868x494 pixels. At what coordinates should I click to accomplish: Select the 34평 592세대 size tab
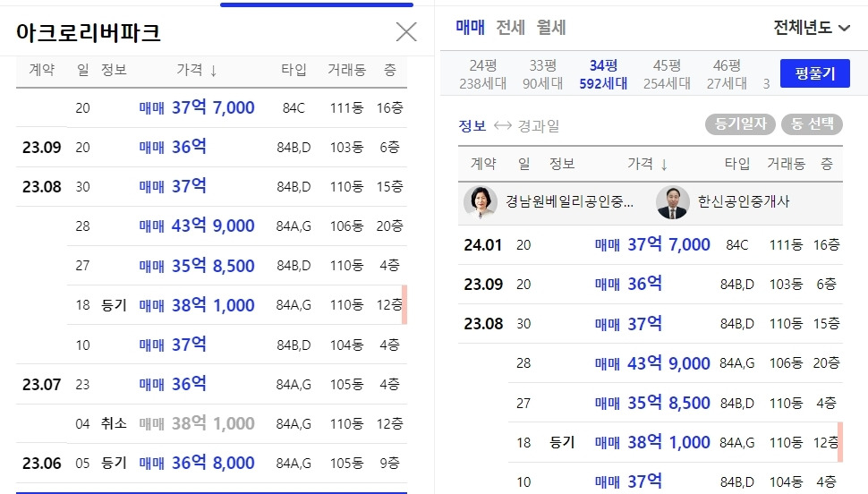click(603, 74)
